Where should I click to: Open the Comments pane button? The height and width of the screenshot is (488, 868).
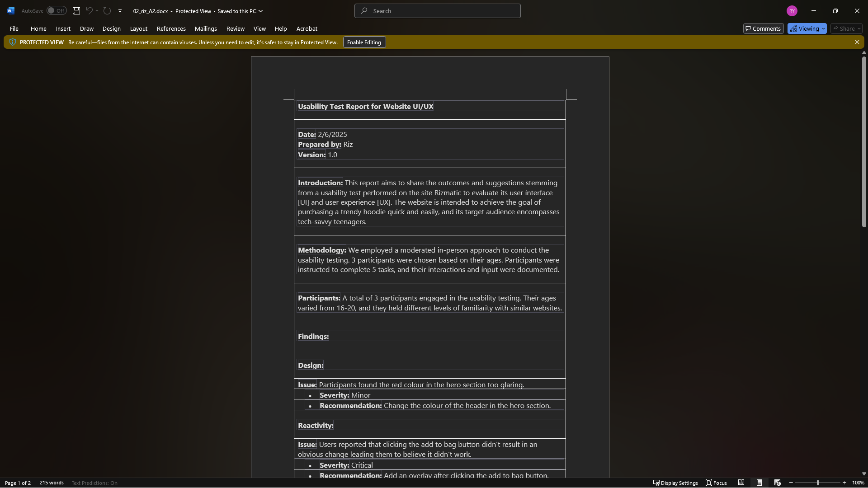763,28
